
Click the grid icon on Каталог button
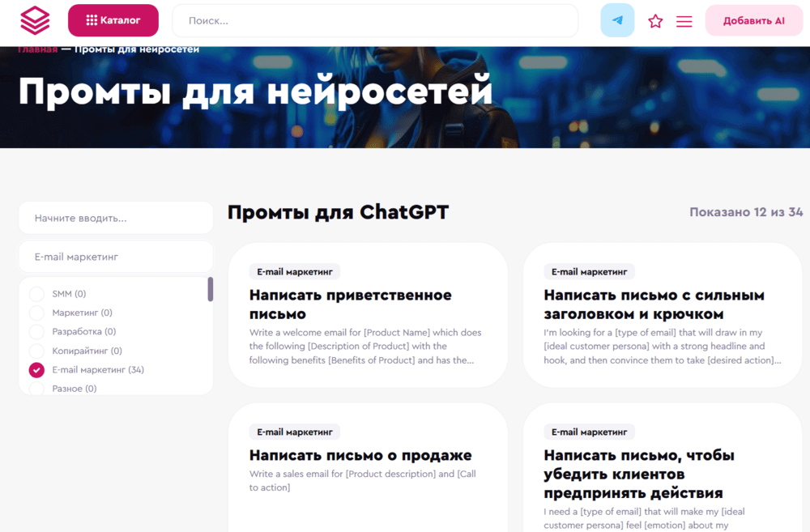[92, 20]
